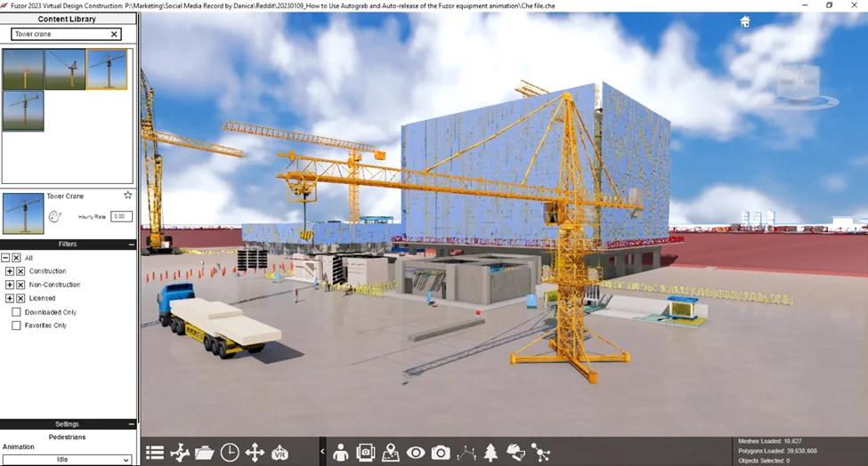Screen dimensions: 868x466
Task: Open the hard hat construction icon
Action: (515, 453)
